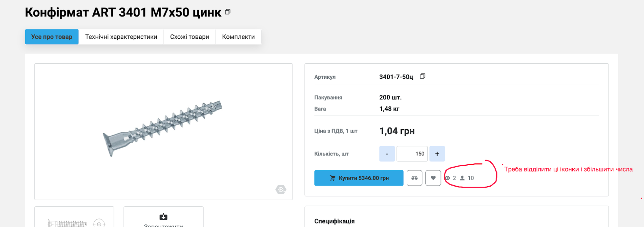Copy the product title with the copy icon
Image resolution: width=644 pixels, height=227 pixels.
tap(228, 12)
